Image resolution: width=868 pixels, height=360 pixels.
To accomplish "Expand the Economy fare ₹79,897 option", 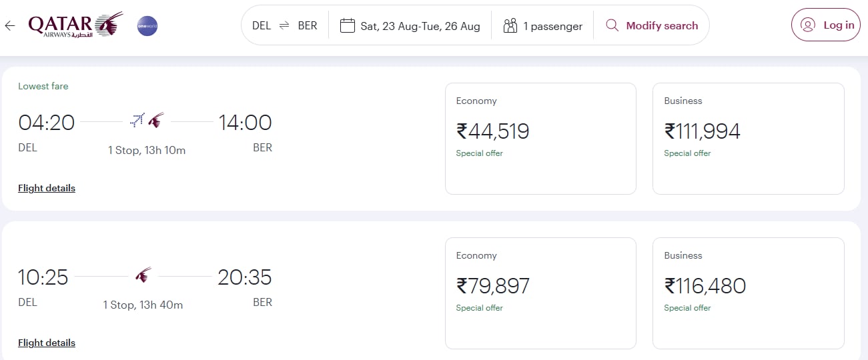I will pos(540,293).
